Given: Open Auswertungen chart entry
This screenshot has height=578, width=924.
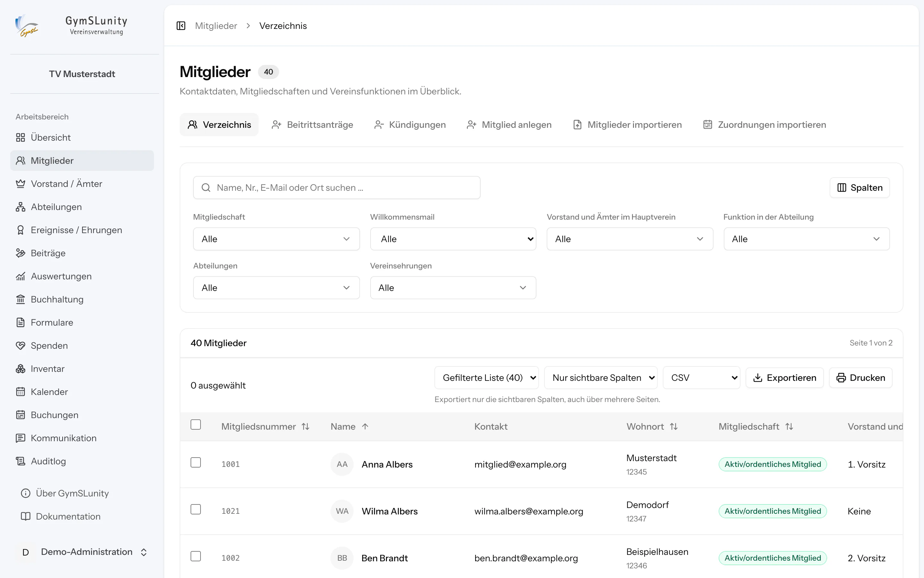Looking at the screenshot, I should [x=82, y=276].
